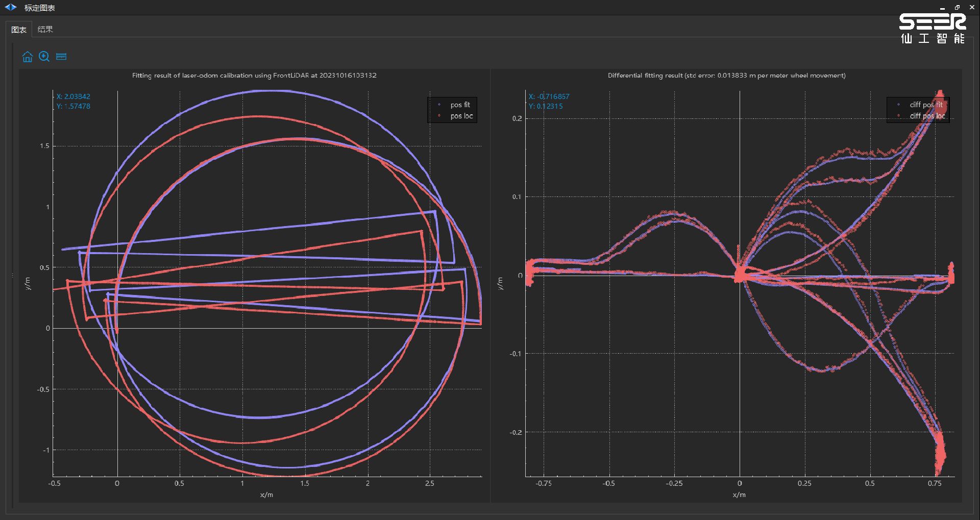Click the SEER company logo
The image size is (980, 520).
[x=933, y=29]
